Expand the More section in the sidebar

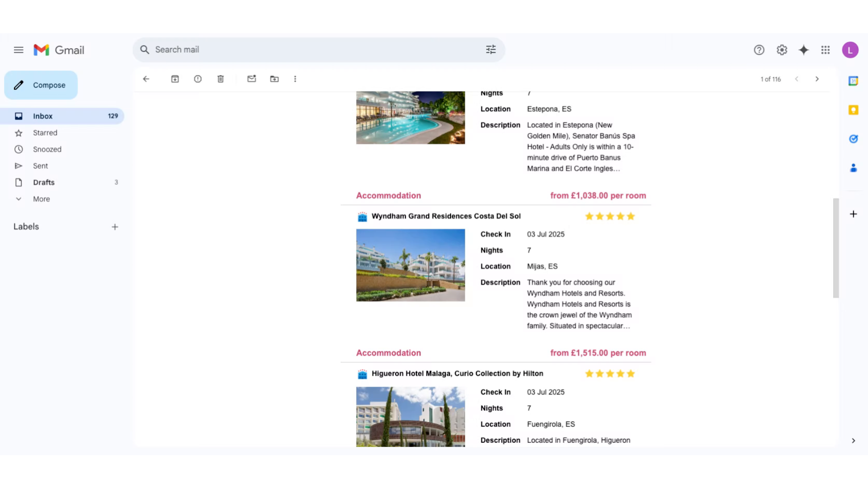(x=41, y=199)
